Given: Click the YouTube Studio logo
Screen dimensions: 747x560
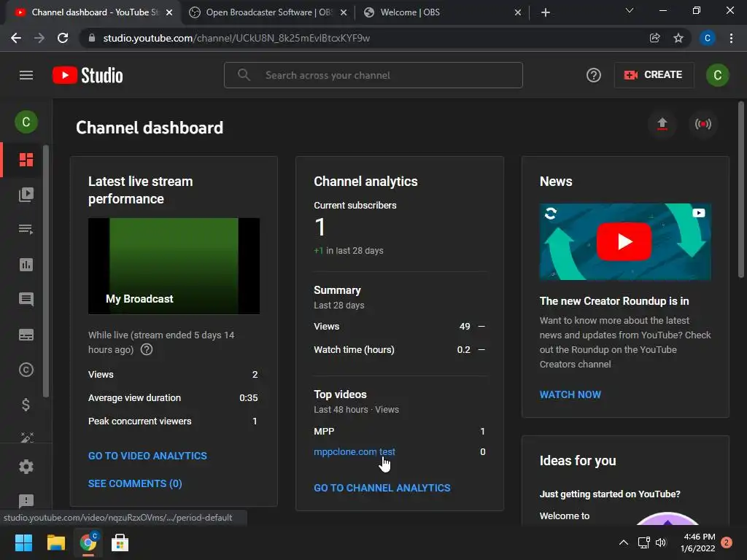Looking at the screenshot, I should point(88,75).
